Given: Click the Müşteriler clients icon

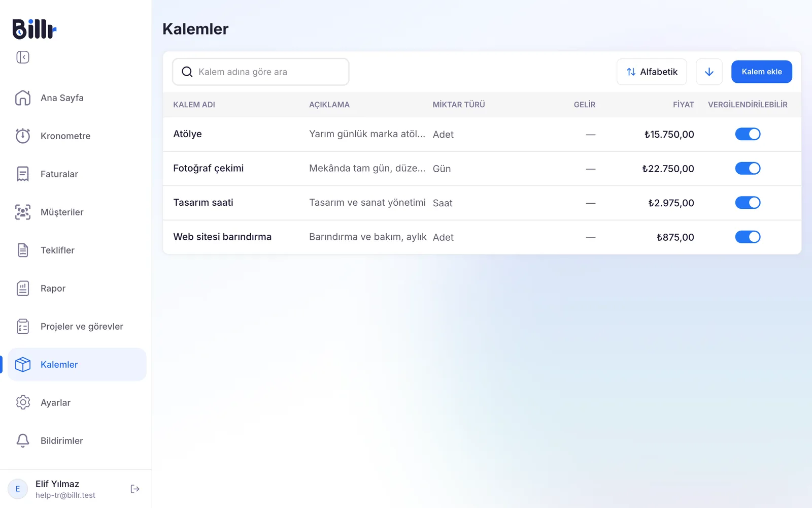Looking at the screenshot, I should click(23, 212).
